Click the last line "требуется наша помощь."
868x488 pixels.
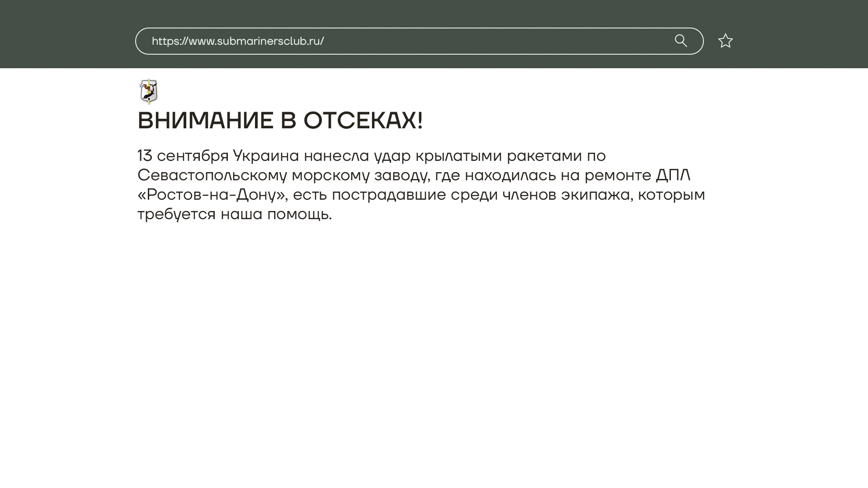pos(234,214)
